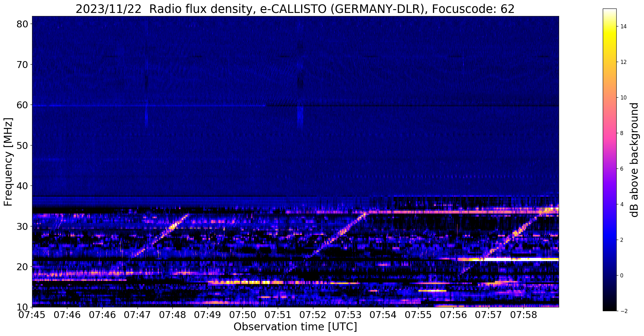Click the 2 tick on the colorbar
Screen dimensions: 644x336
[x=621, y=240]
